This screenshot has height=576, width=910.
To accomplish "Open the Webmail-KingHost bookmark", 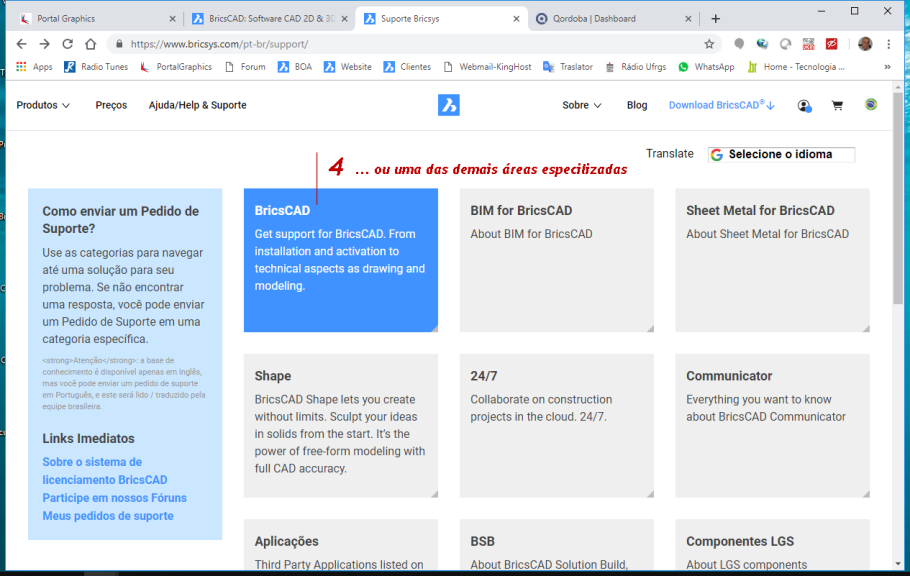I will click(x=487, y=67).
